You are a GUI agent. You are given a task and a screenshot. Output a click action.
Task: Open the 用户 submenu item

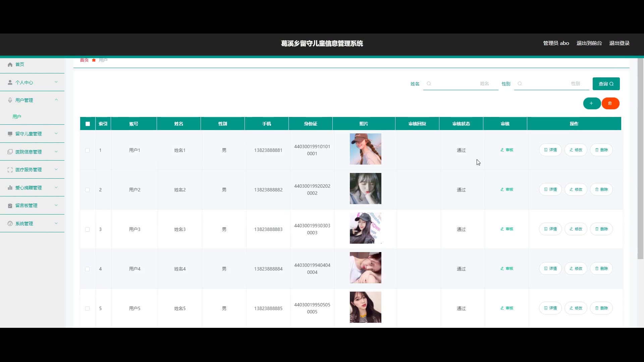click(17, 117)
